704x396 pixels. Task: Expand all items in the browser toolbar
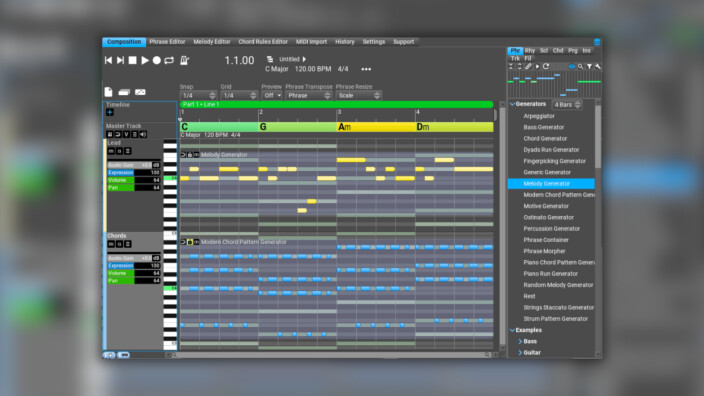tap(519, 66)
